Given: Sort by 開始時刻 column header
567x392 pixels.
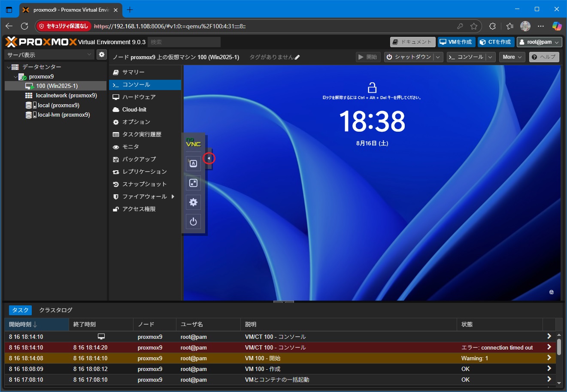Looking at the screenshot, I should 36,324.
